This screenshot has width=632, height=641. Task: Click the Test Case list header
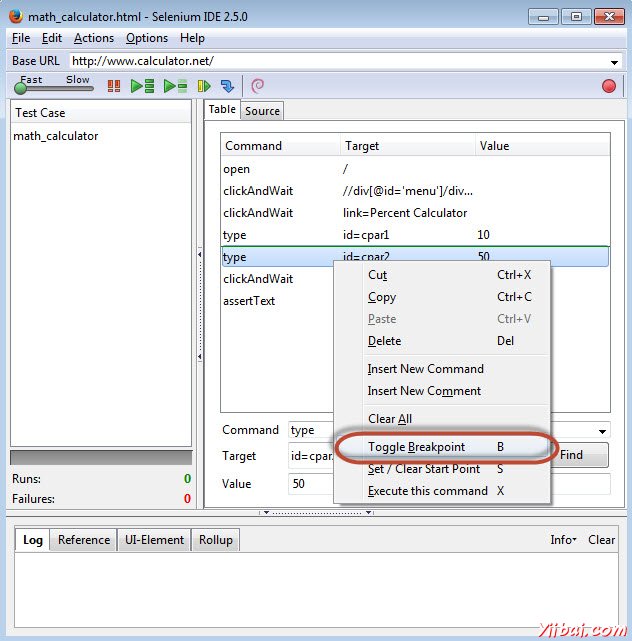101,112
